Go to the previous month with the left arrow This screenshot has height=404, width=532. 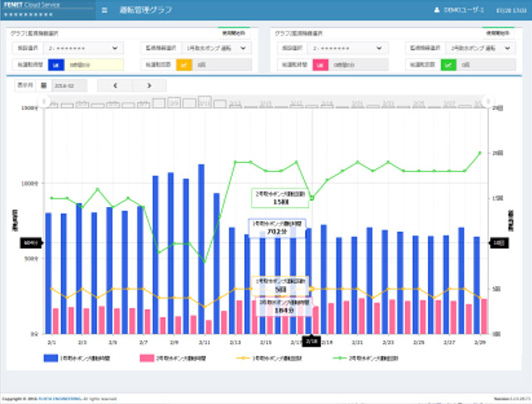[x=115, y=86]
